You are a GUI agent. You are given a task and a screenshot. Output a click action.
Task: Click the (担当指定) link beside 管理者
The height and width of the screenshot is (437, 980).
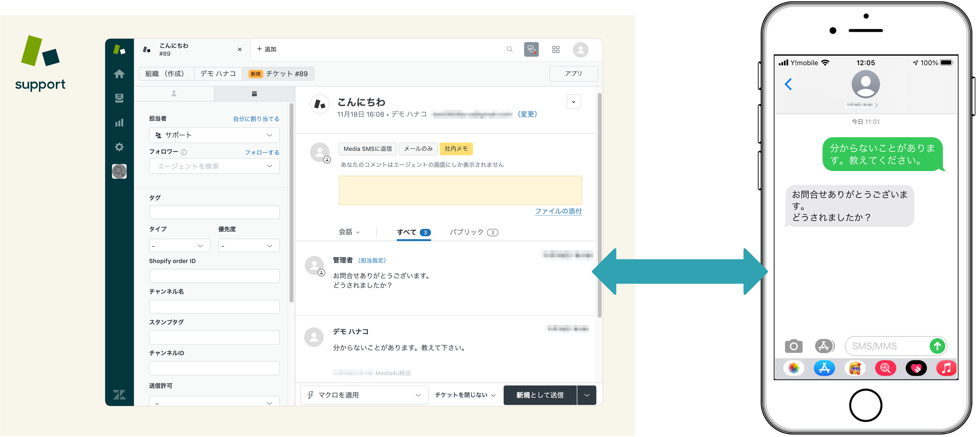click(x=372, y=260)
